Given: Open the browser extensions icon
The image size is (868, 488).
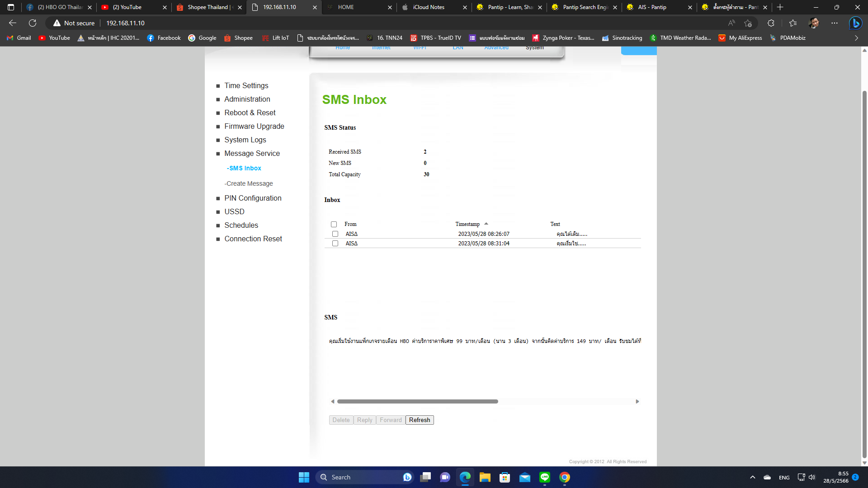Looking at the screenshot, I should click(771, 23).
